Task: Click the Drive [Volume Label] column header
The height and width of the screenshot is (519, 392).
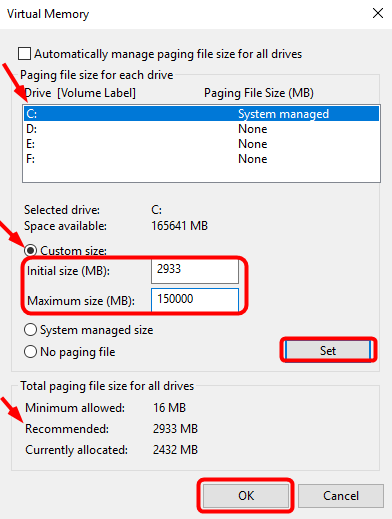Action: [x=80, y=93]
